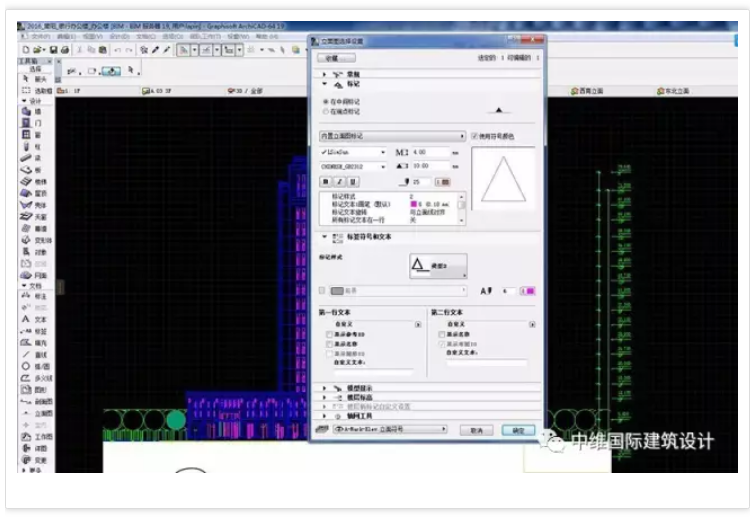Click the Undo arrow in main toolbar
Viewport: 755px width, 518px height.
coord(117,50)
